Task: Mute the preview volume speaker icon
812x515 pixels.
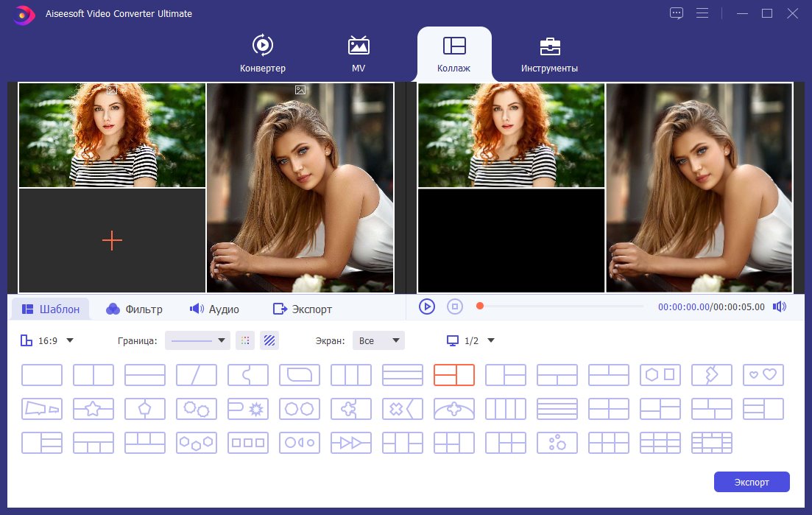Action: point(780,306)
